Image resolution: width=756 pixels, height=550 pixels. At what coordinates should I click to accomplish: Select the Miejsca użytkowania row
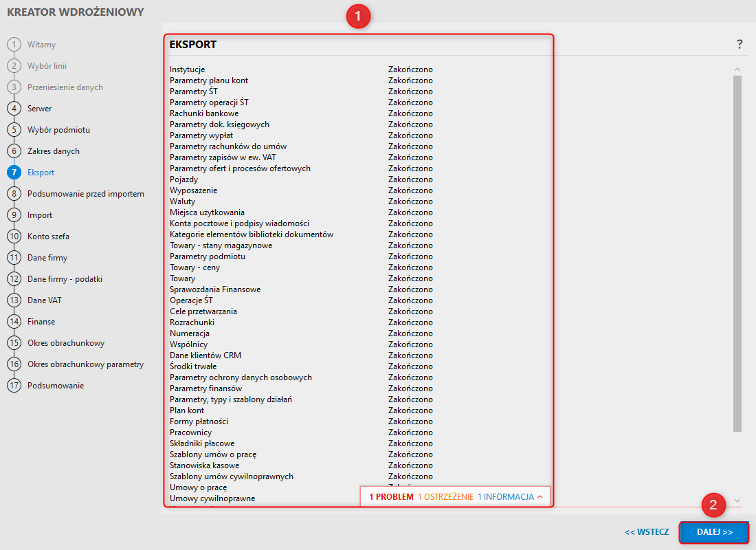(301, 212)
